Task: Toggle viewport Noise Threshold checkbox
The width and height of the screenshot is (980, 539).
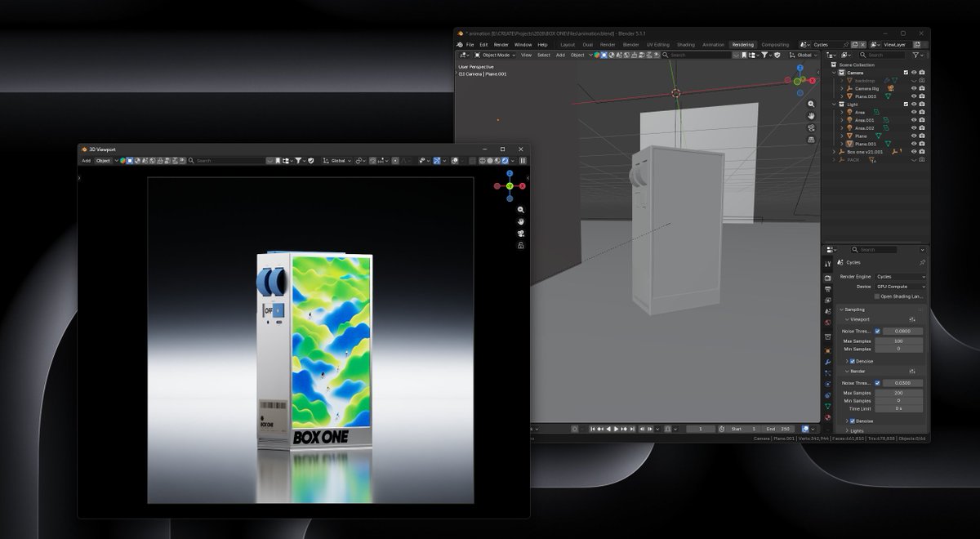Action: (x=877, y=331)
